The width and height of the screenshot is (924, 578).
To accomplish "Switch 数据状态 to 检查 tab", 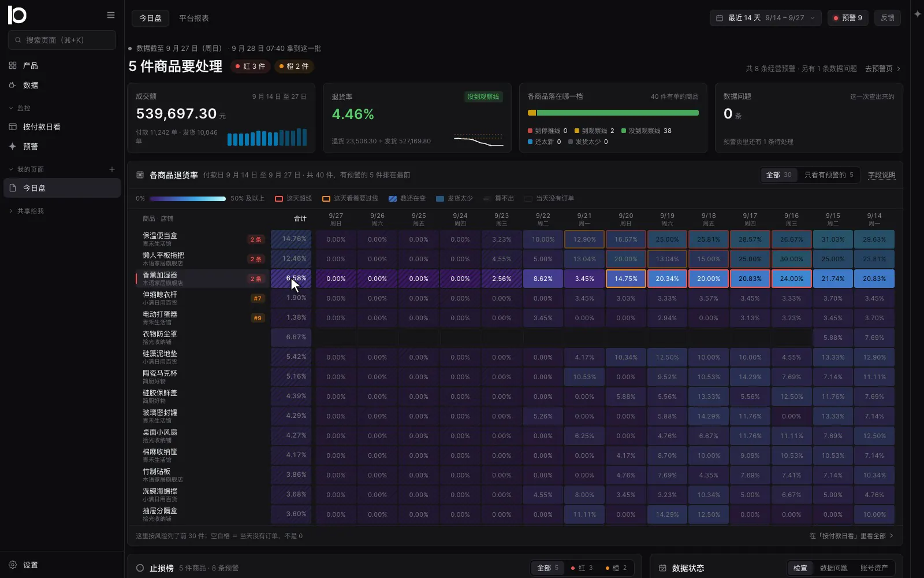I will point(800,568).
